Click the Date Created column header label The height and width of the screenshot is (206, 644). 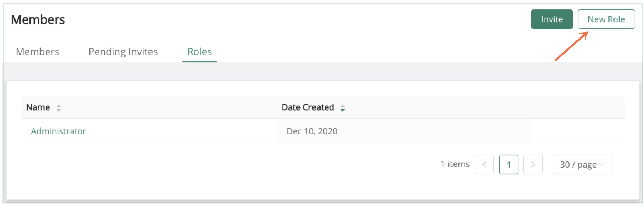[x=308, y=107]
